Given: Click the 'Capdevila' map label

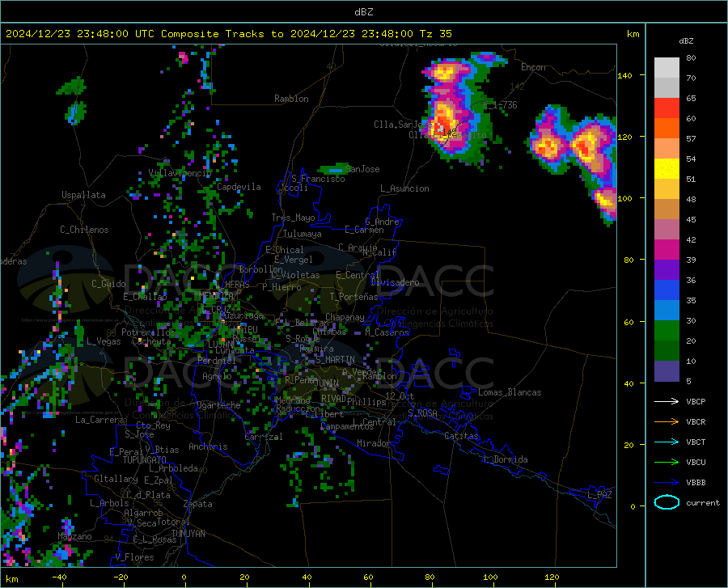Looking at the screenshot, I should click(x=239, y=187).
